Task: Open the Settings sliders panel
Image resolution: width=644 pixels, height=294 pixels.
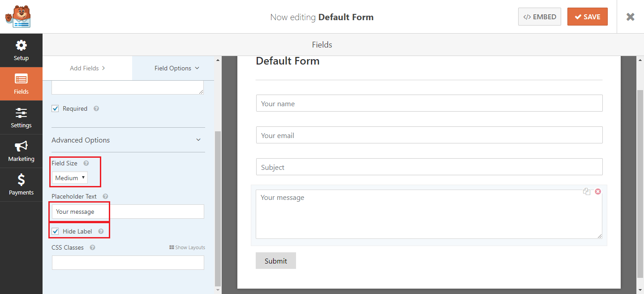Action: tap(21, 117)
